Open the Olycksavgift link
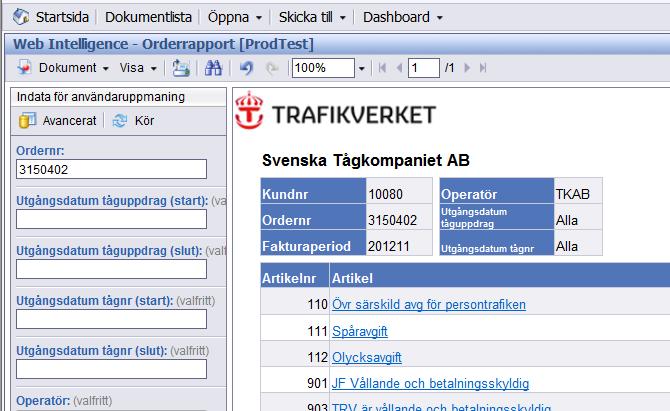The width and height of the screenshot is (670, 411). 367,357
